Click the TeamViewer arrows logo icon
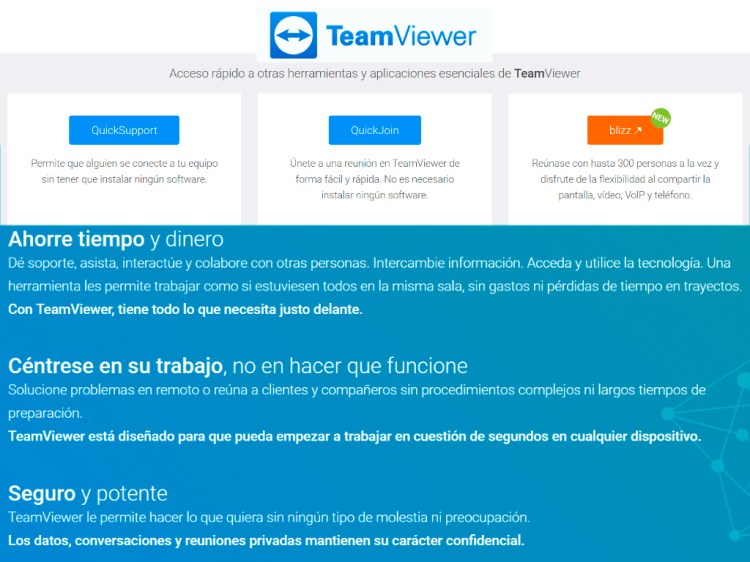Image resolution: width=750 pixels, height=562 pixels. pos(293,35)
